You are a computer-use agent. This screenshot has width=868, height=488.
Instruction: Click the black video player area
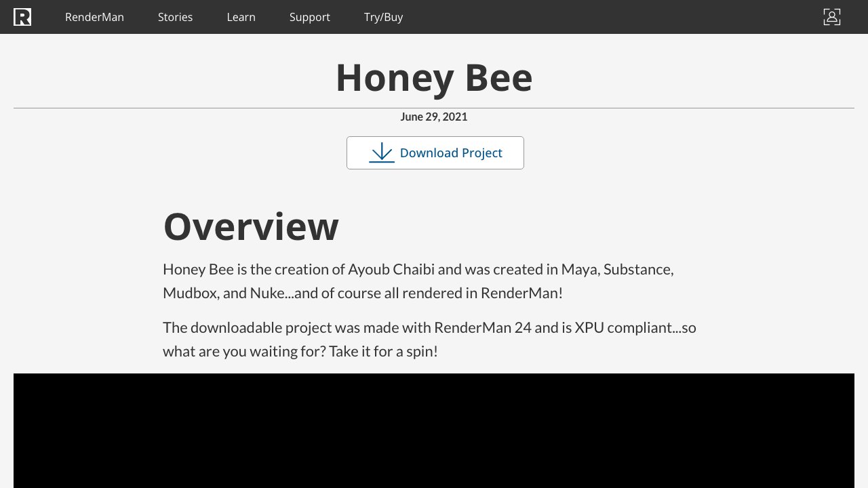[434, 430]
